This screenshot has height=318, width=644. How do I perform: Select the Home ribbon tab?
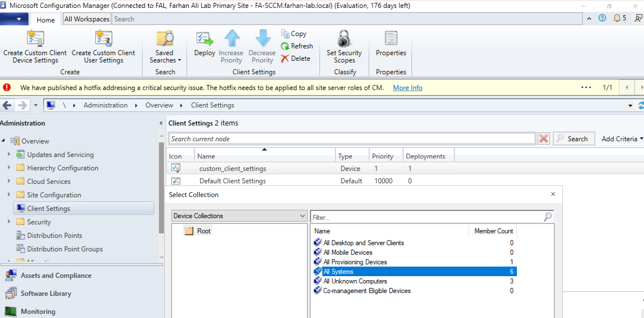[45, 20]
